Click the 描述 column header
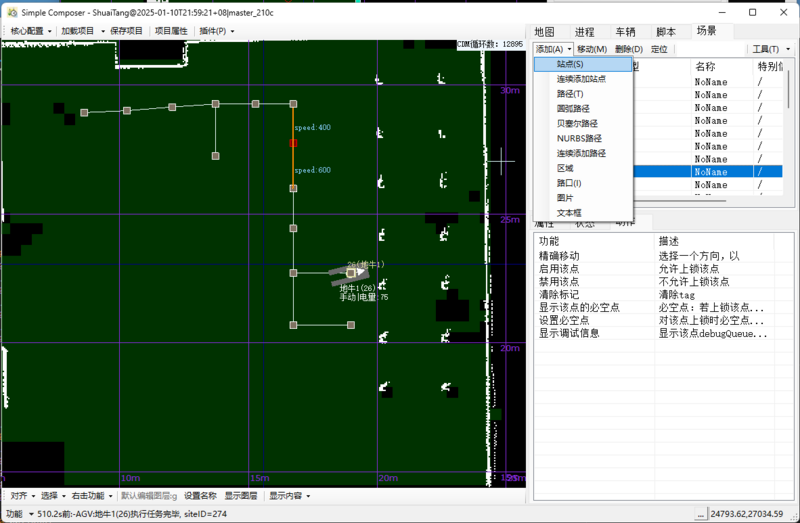The height and width of the screenshot is (523, 800). click(714, 241)
